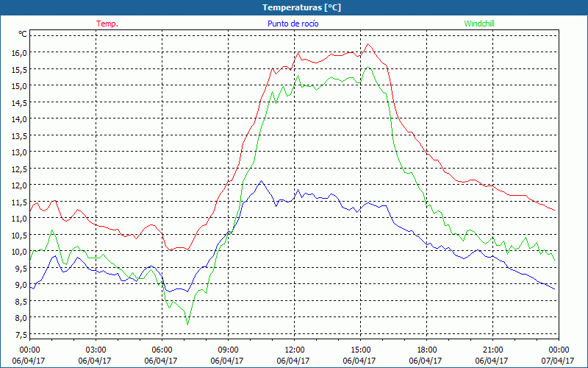Click the 12,0 y-axis value
Image resolution: width=588 pixels, height=368 pixels.
point(20,185)
